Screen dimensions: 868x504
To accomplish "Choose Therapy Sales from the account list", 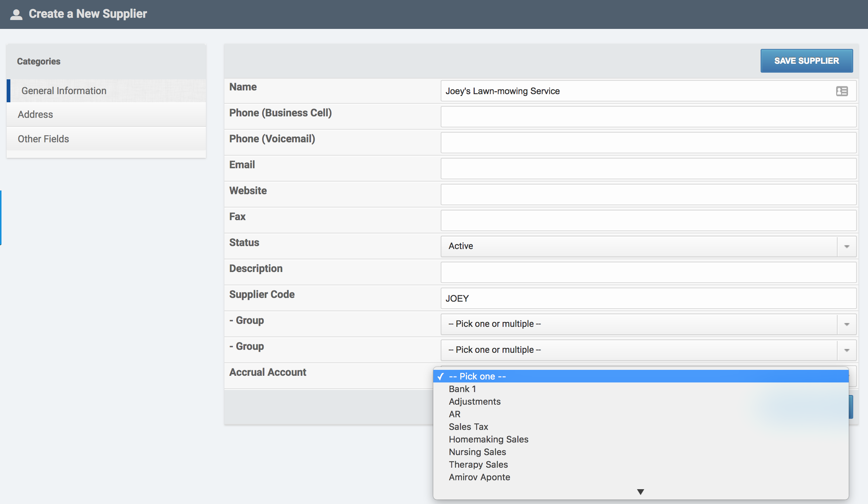I will [x=641, y=464].
